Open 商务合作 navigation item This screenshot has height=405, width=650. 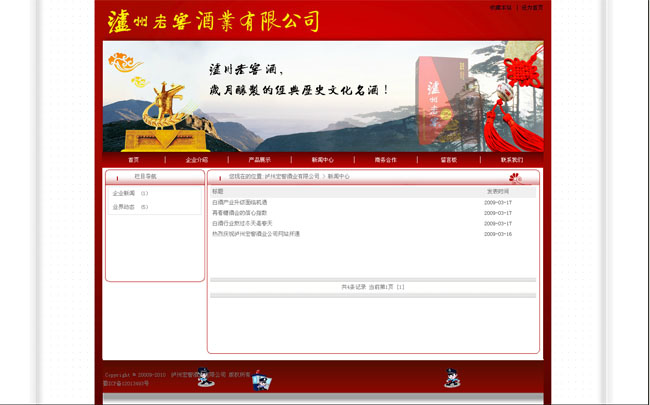click(x=386, y=160)
